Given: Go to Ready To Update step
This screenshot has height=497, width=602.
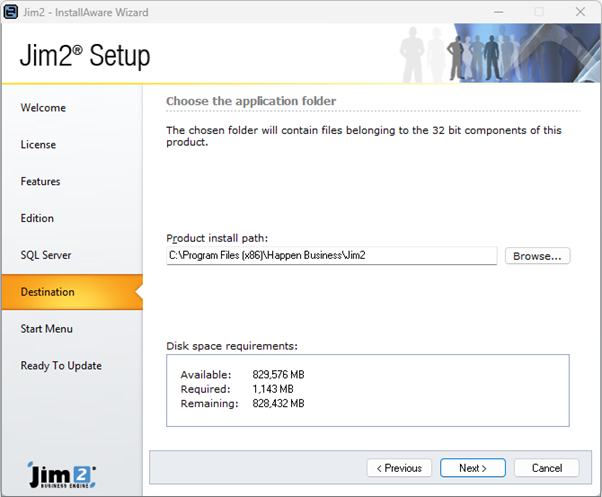Looking at the screenshot, I should coord(61,366).
